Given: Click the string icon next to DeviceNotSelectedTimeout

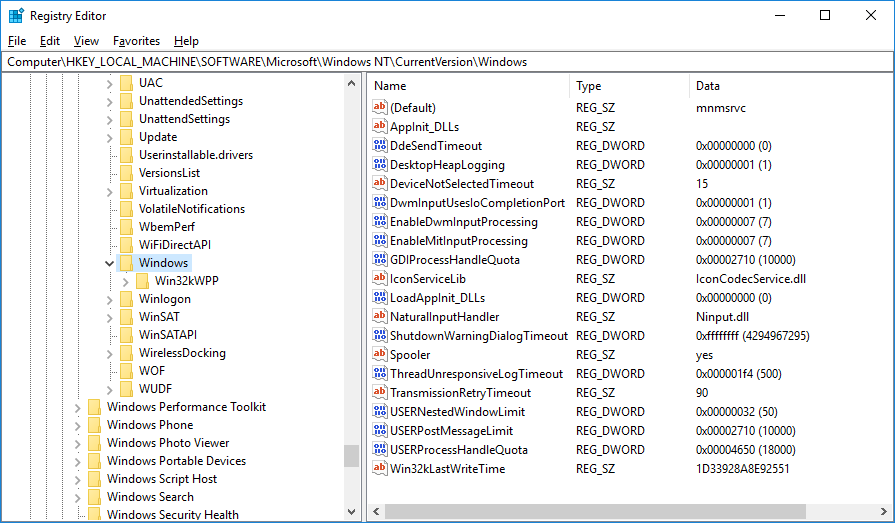Looking at the screenshot, I should coord(380,183).
